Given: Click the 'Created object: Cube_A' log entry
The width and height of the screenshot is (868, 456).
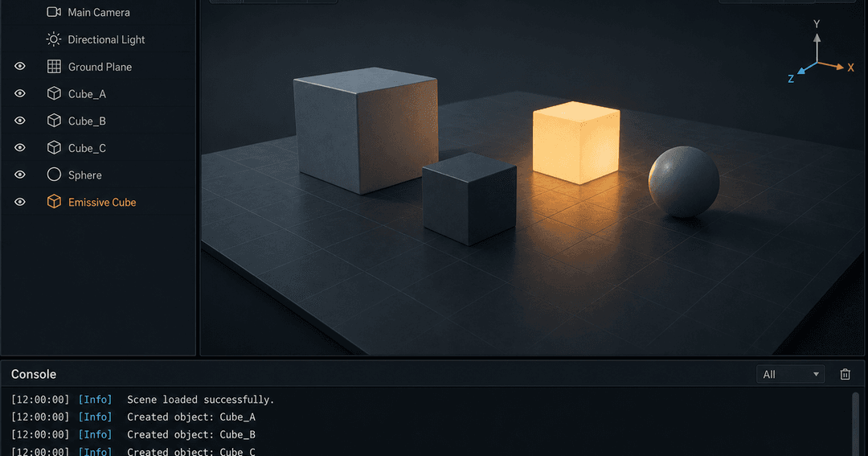Looking at the screenshot, I should (x=191, y=417).
